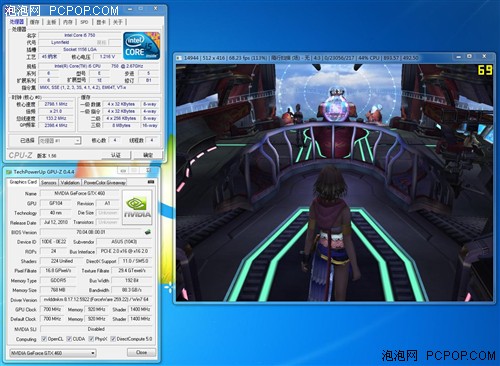
Task: Select the Graphics Card tab in GPU-Z
Action: pyautogui.click(x=23, y=182)
